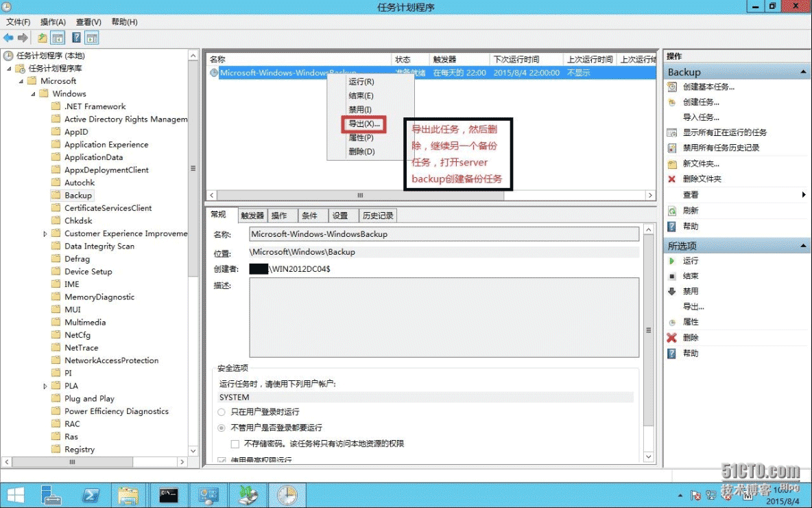Click the refresh icon in actions pane
Screen dimensions: 812x508
click(671, 211)
